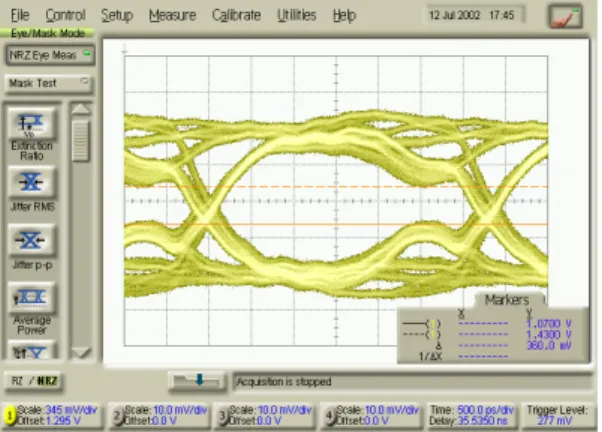
Task: Open the Control menu
Action: 65,15
